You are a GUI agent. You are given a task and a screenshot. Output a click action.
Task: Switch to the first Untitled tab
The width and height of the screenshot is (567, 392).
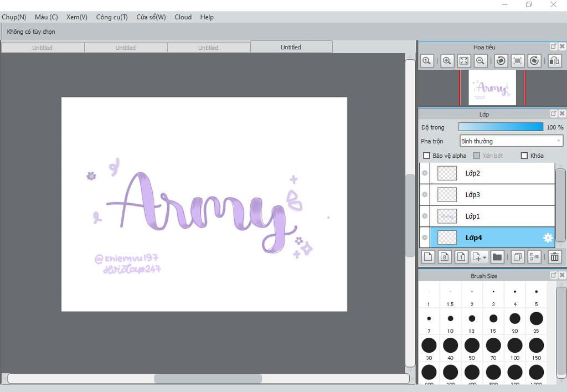click(42, 48)
